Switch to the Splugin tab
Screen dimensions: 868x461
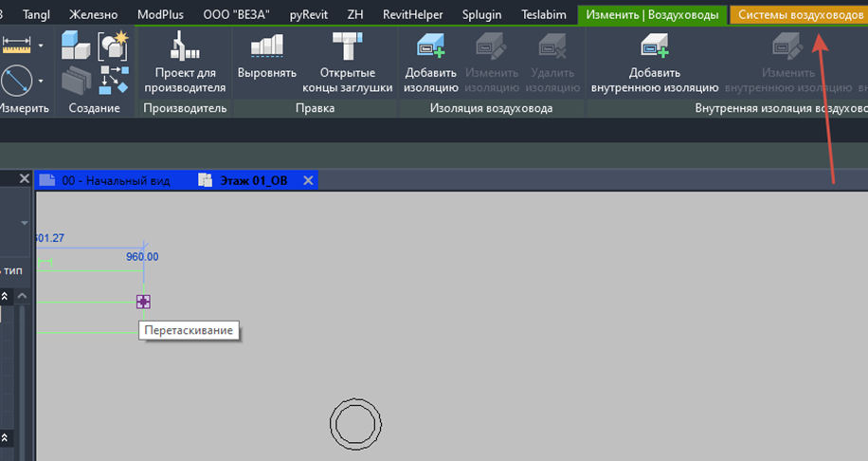(x=481, y=14)
